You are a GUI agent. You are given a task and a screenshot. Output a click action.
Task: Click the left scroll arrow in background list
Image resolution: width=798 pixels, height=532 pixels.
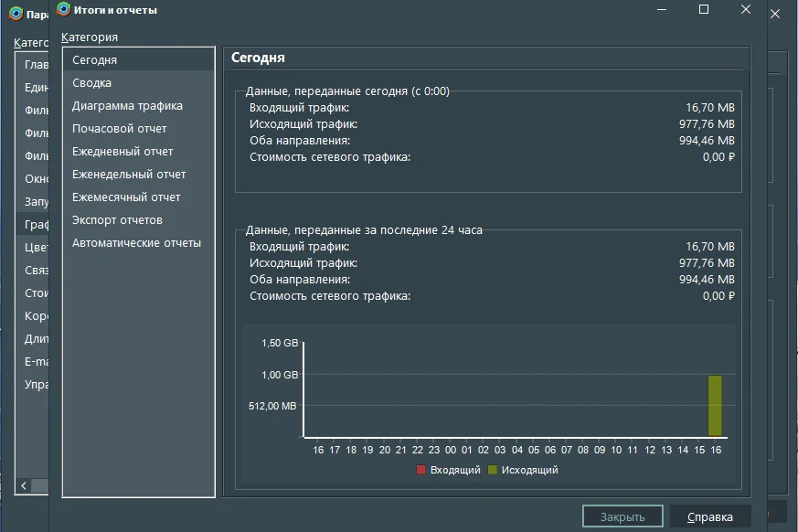(x=24, y=485)
